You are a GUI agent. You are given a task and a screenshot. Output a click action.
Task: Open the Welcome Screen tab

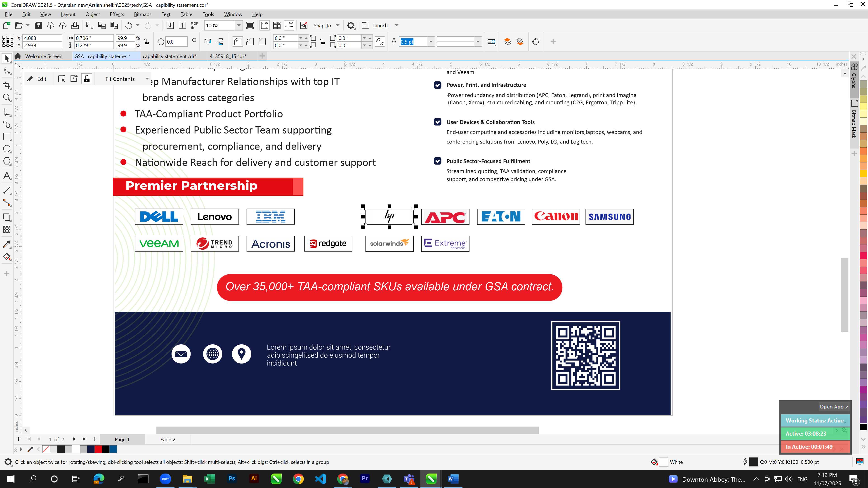43,56
